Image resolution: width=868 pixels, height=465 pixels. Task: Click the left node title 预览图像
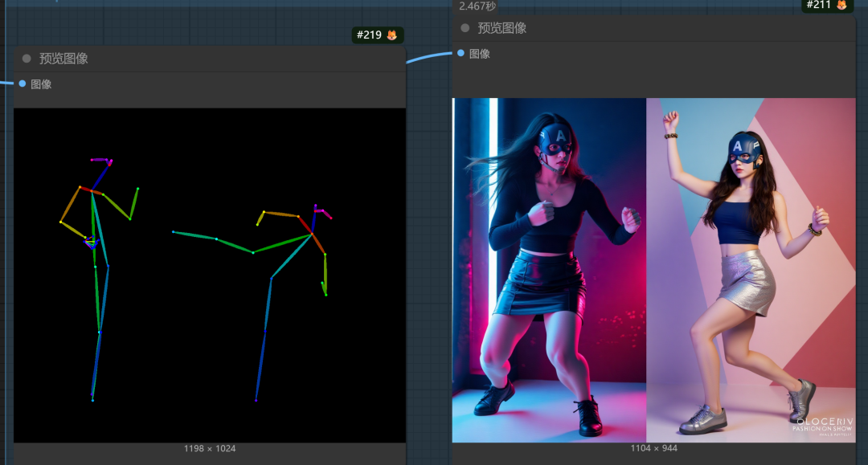[x=63, y=59]
